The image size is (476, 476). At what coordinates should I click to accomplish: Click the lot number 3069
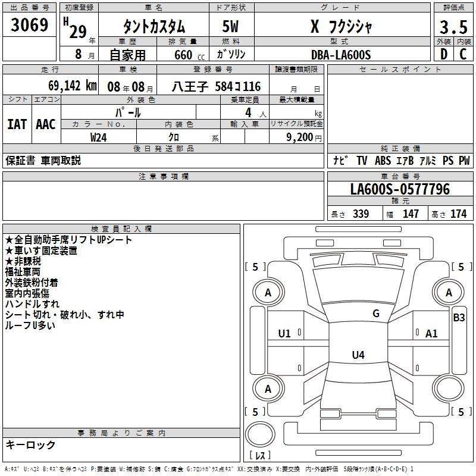(x=30, y=26)
